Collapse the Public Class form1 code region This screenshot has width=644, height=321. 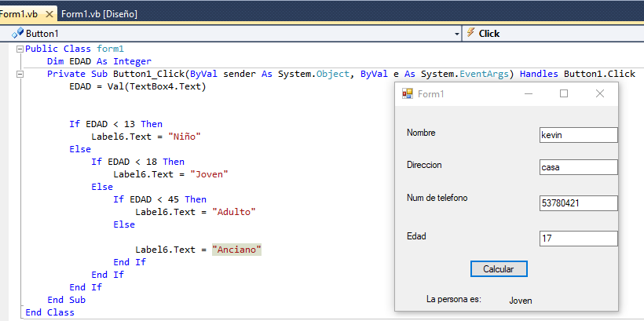[19, 49]
